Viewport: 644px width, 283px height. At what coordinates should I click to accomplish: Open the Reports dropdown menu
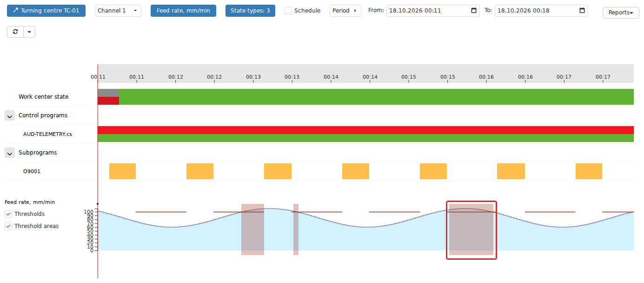[x=621, y=13]
